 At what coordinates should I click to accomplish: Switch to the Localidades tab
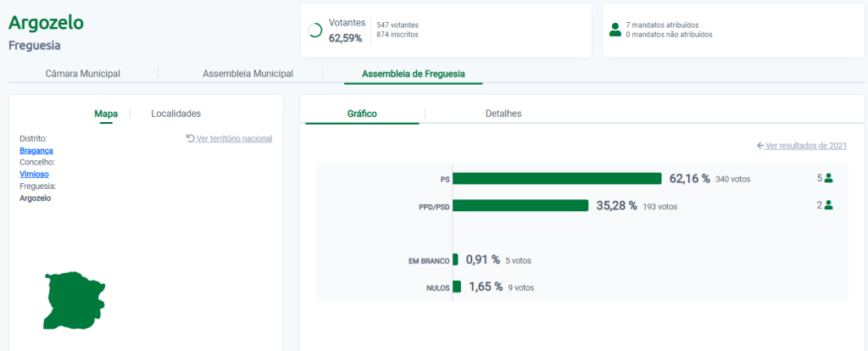[x=175, y=114]
